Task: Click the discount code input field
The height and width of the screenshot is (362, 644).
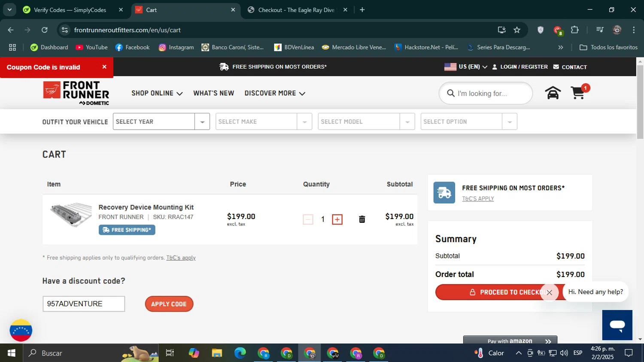Action: coord(84,304)
